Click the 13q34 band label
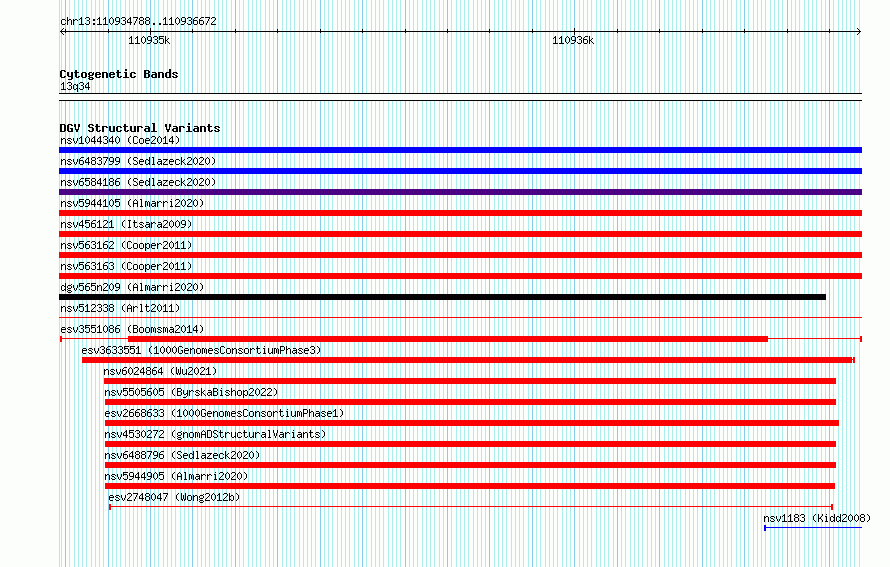This screenshot has height=567, width=890. tap(75, 86)
